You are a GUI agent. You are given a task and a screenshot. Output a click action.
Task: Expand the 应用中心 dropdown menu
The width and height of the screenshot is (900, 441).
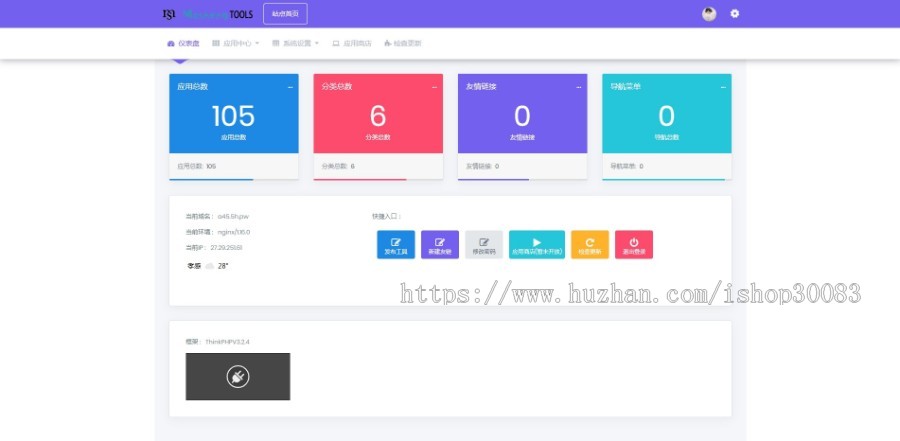(x=235, y=44)
